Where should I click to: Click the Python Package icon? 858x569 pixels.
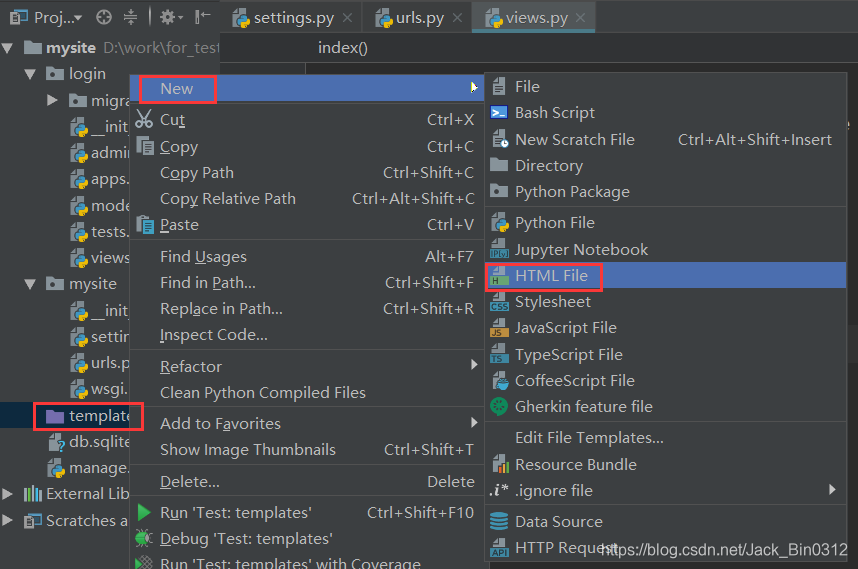pyautogui.click(x=499, y=191)
